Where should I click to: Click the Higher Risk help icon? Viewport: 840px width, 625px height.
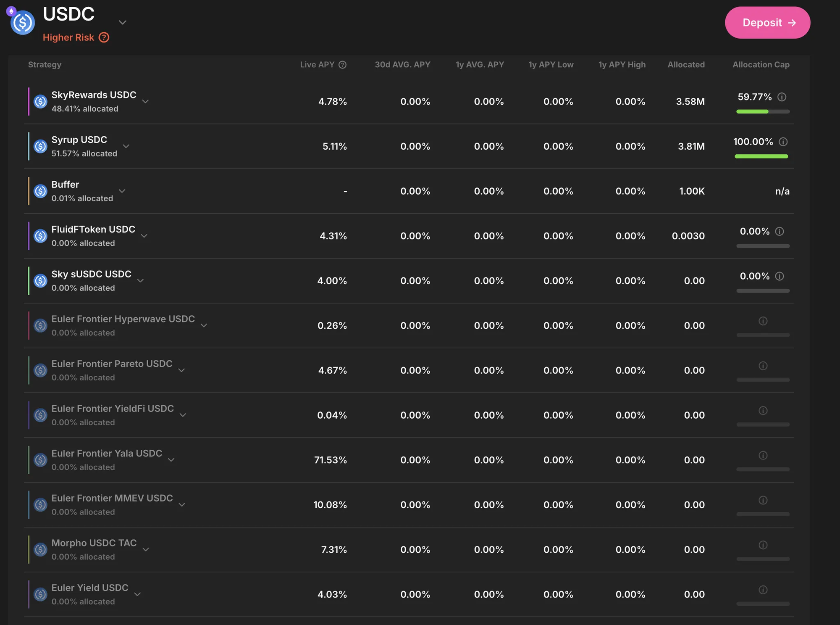[104, 37]
